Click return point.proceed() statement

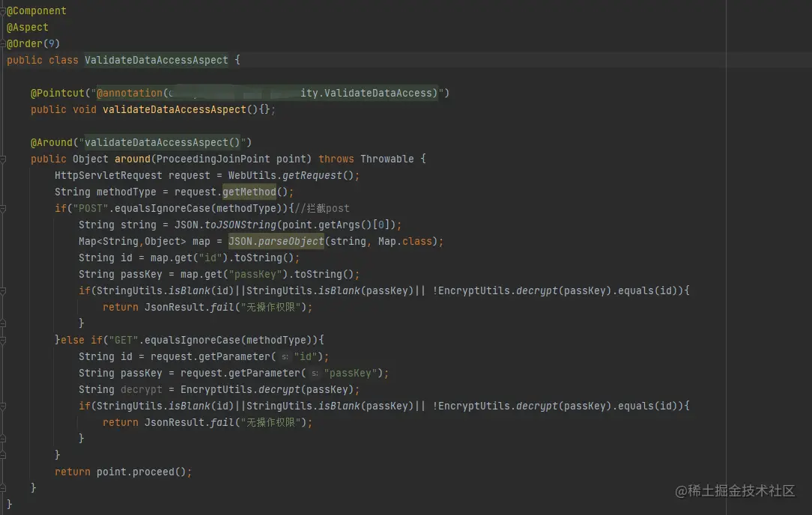[x=123, y=472]
